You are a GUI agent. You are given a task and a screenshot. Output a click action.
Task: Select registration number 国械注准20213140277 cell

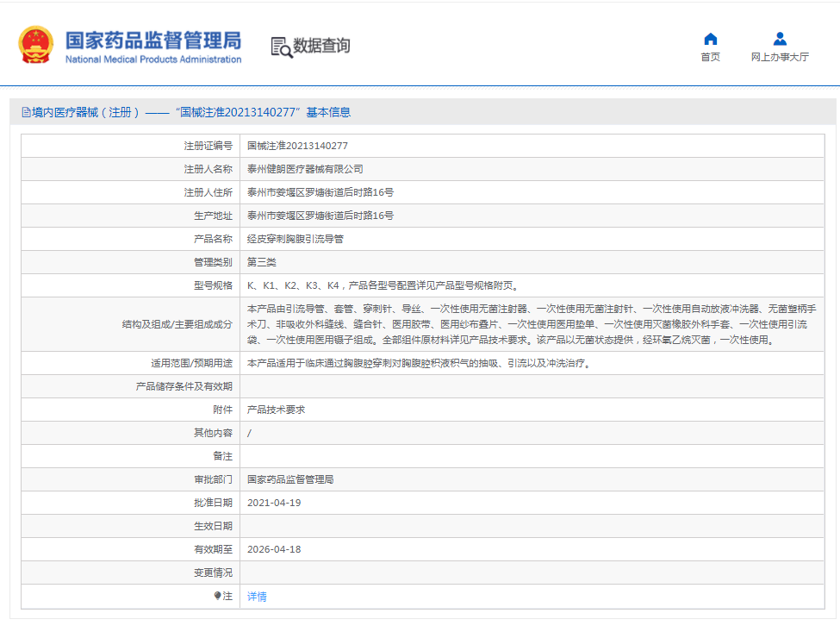pos(297,146)
